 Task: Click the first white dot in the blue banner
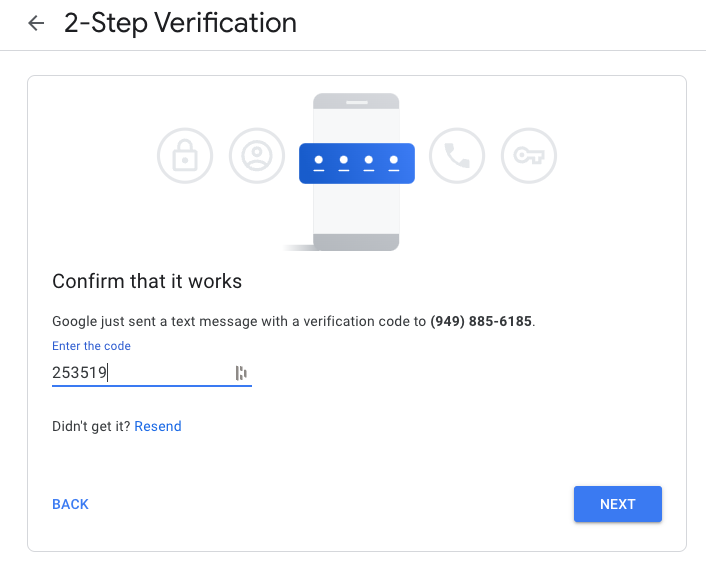pyautogui.click(x=319, y=160)
